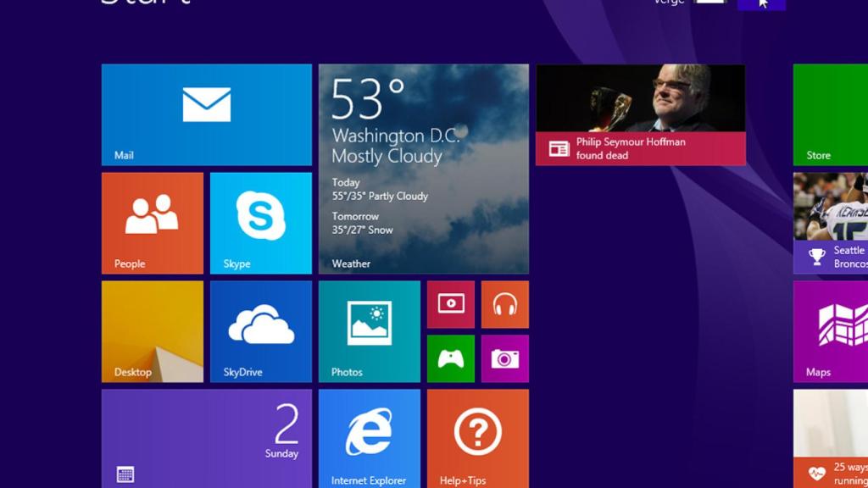Open Weather showing Washington D.C. forecast
The image size is (868, 488).
click(424, 169)
